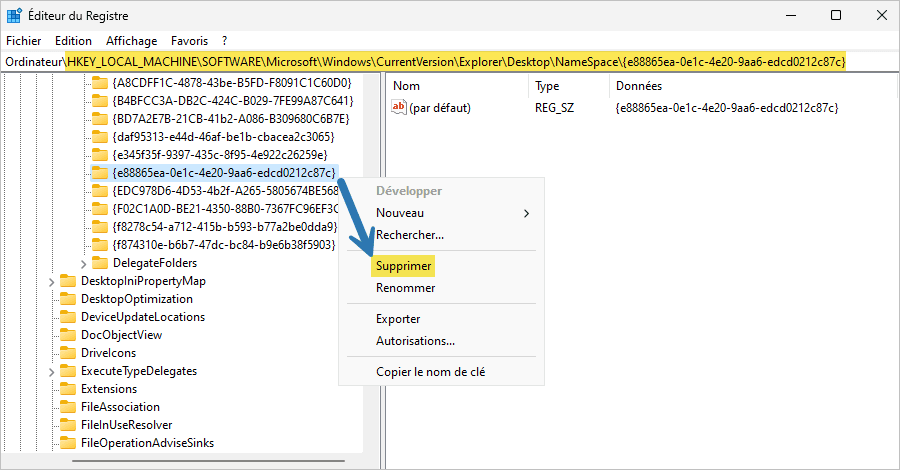
Task: Click folder icon of {f8278c54-a712-415b...} key
Action: (x=100, y=227)
